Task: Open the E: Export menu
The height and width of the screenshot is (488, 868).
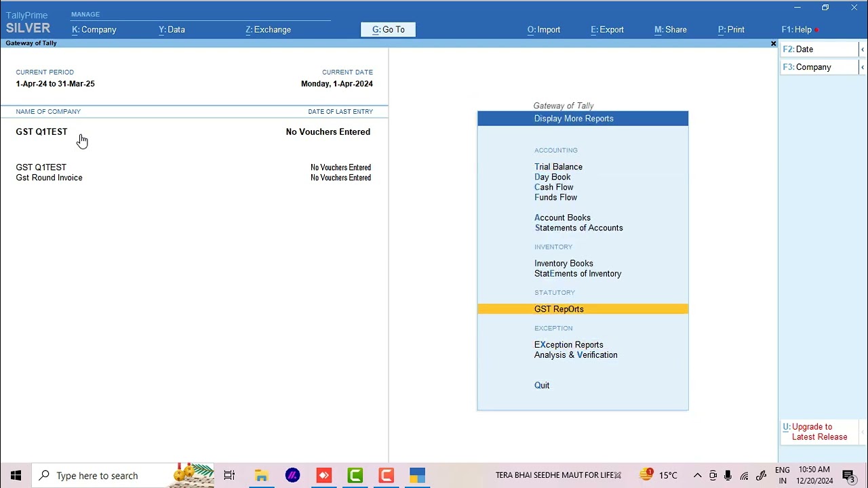Action: click(x=607, y=30)
